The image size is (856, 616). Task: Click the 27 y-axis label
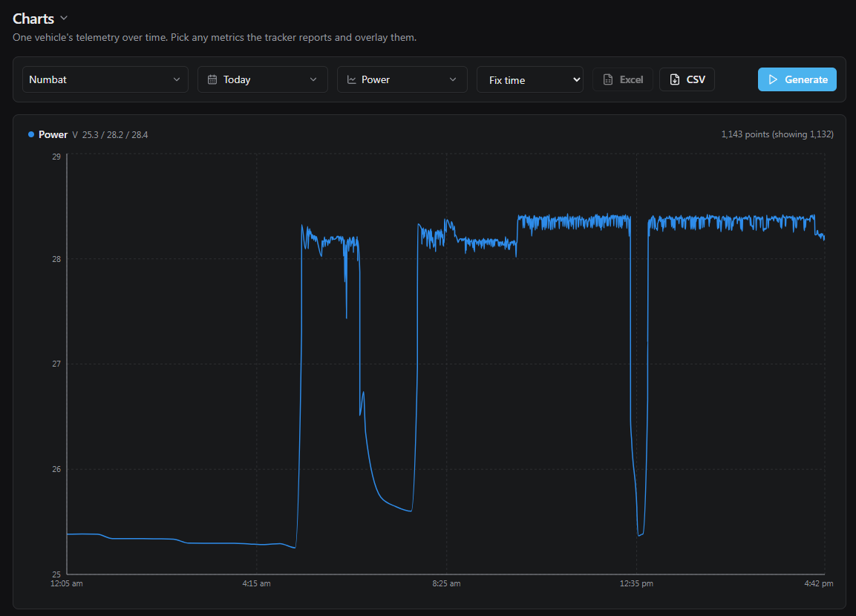pyautogui.click(x=56, y=364)
